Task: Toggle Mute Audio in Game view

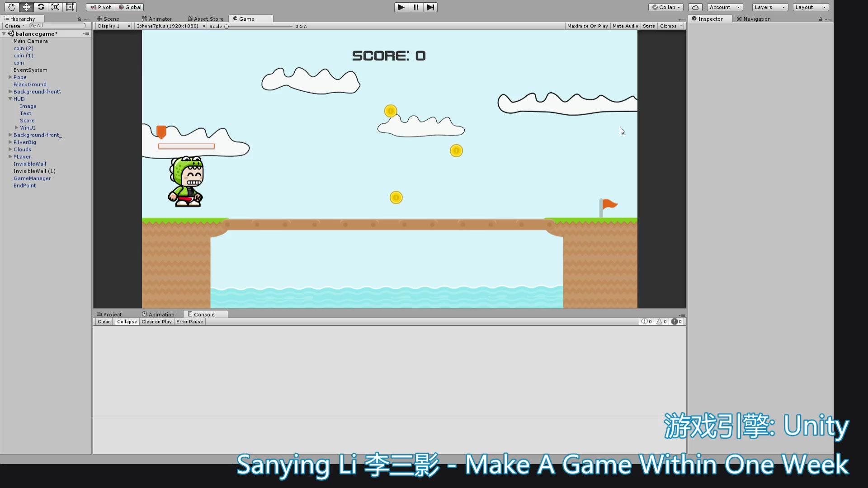Action: point(625,26)
